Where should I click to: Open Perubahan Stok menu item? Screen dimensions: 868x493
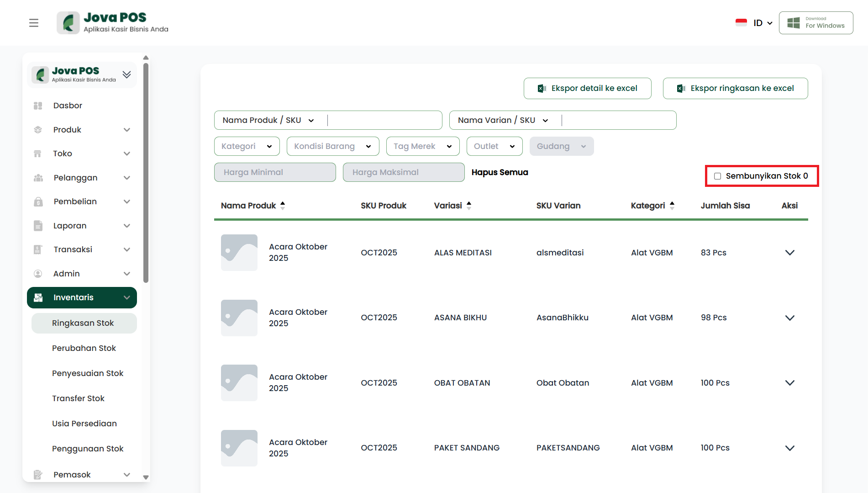pyautogui.click(x=84, y=348)
